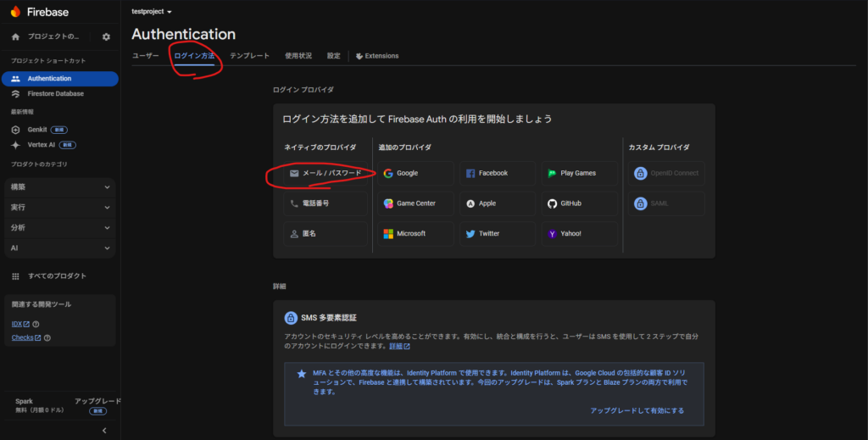
Task: Click アップグレードして有効にする button
Action: [637, 410]
